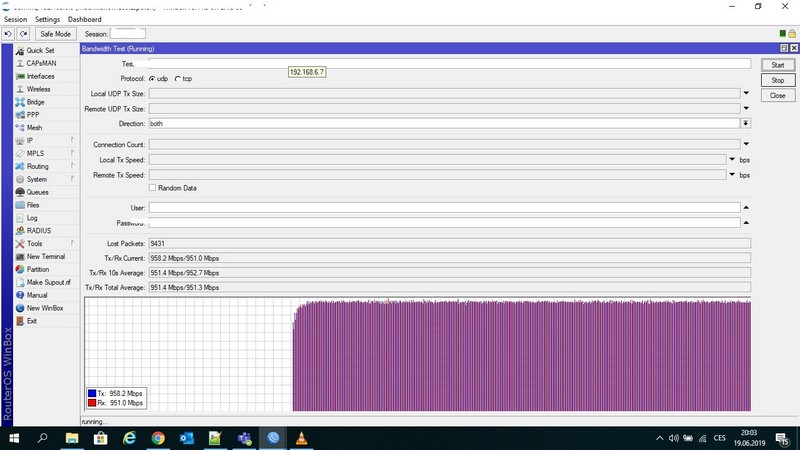Image resolution: width=800 pixels, height=450 pixels.
Task: Enable Random Data checkbox
Action: (x=153, y=188)
